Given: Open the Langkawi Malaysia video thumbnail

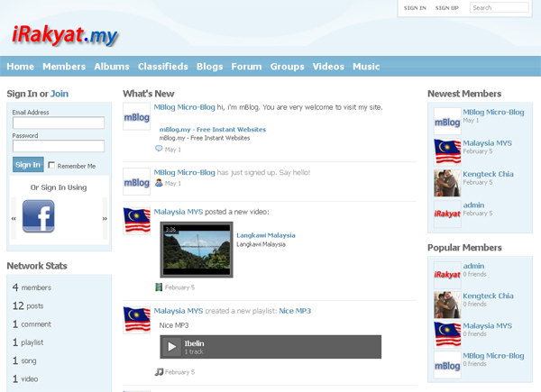Looking at the screenshot, I should 196,250.
